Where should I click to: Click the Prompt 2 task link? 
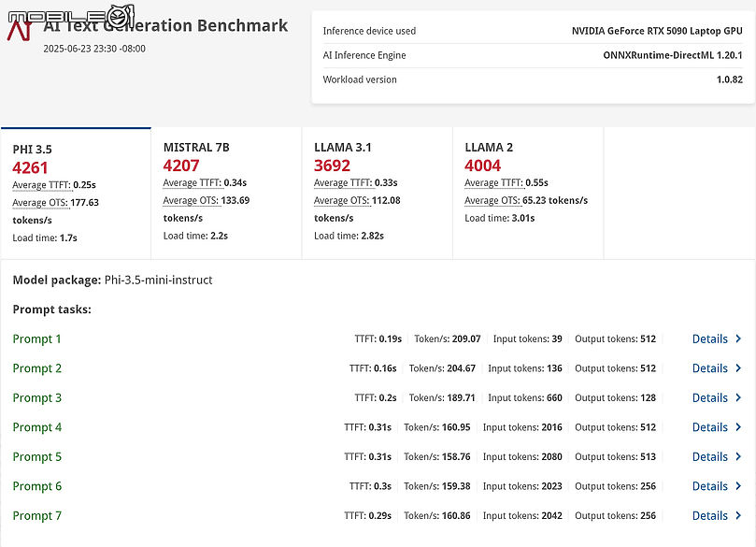pos(37,368)
